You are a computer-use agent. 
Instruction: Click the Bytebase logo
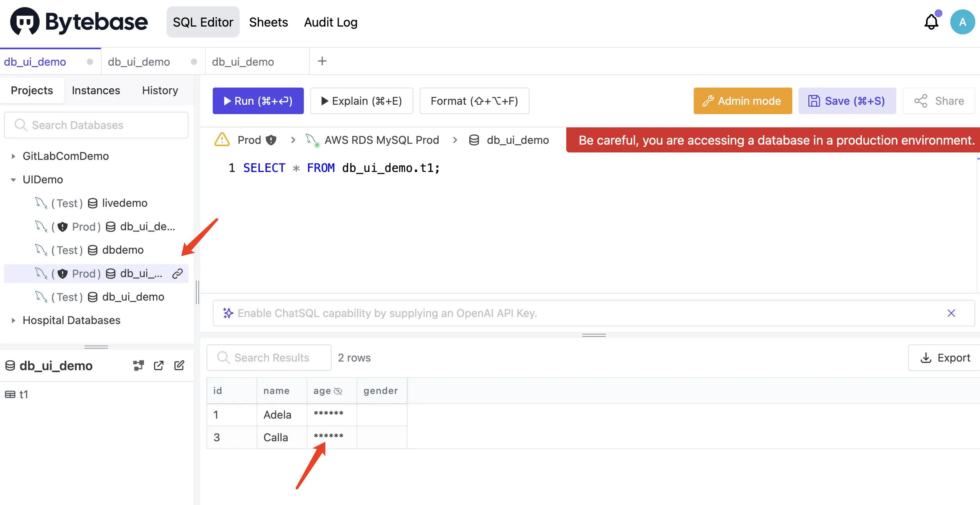(x=78, y=21)
